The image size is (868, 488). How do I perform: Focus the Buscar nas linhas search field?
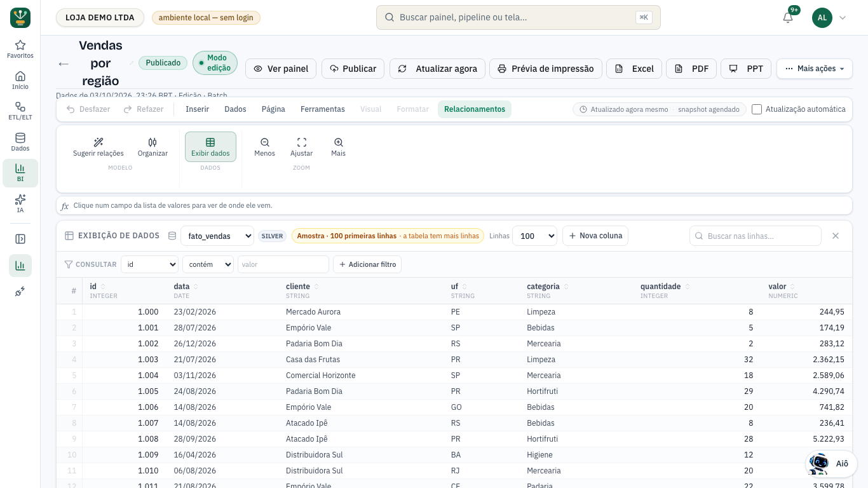coord(756,236)
